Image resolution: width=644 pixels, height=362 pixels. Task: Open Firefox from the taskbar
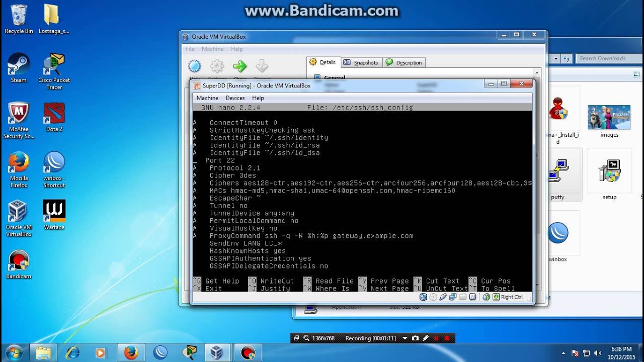tap(131, 353)
